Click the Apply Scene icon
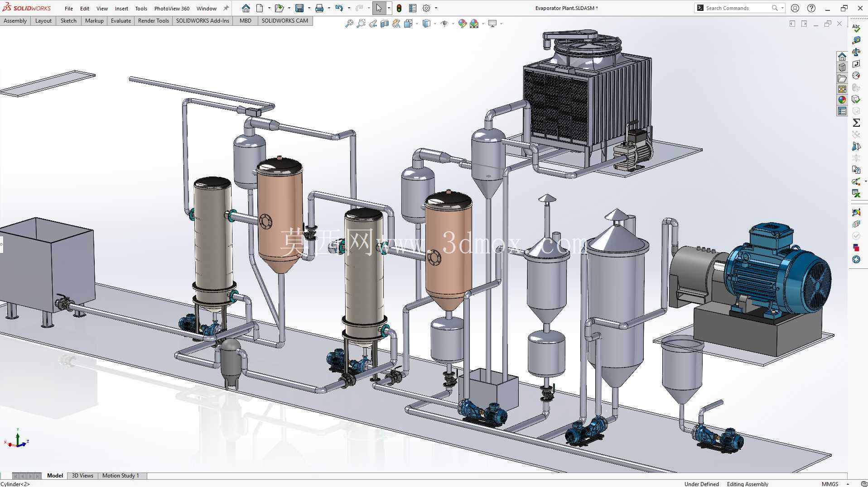The image size is (868, 487). click(x=474, y=24)
